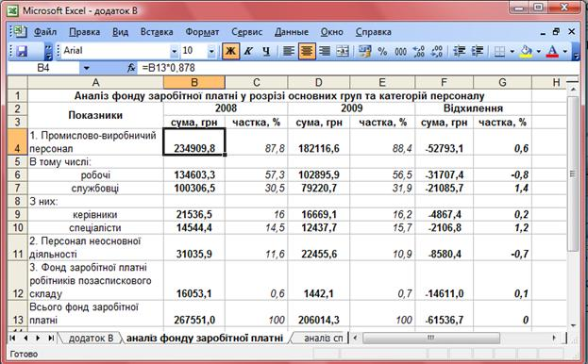
Task: Click workbook icon left of Файл menu
Action: pos(20,32)
